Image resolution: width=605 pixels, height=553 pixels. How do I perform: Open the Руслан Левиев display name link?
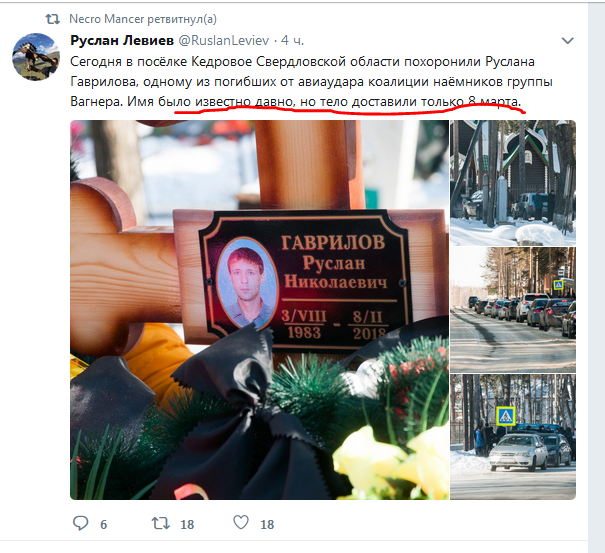pyautogui.click(x=122, y=40)
